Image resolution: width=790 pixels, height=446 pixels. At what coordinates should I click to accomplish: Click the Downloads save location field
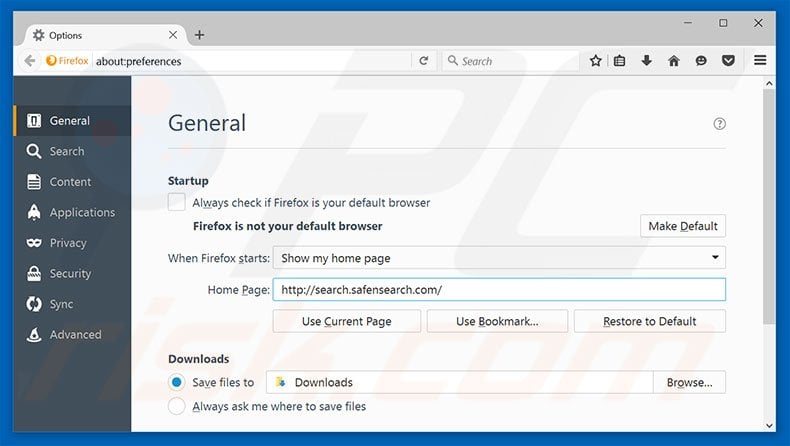(x=459, y=382)
